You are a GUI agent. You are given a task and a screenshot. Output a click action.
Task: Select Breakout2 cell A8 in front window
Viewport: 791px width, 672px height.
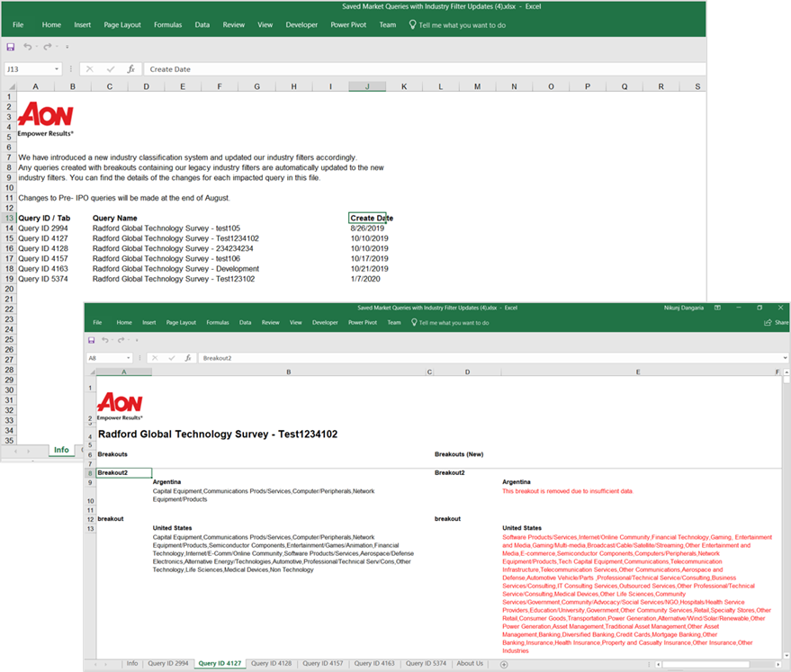point(124,473)
